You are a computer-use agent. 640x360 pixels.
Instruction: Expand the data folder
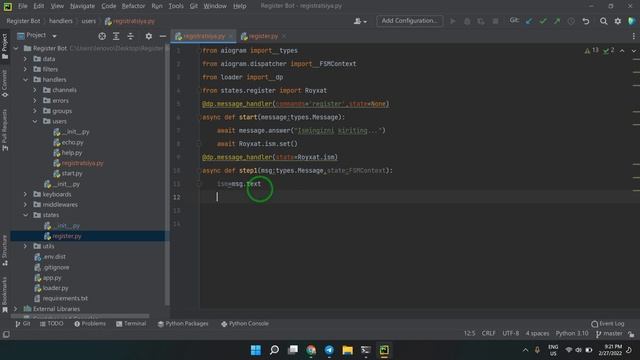pos(25,59)
